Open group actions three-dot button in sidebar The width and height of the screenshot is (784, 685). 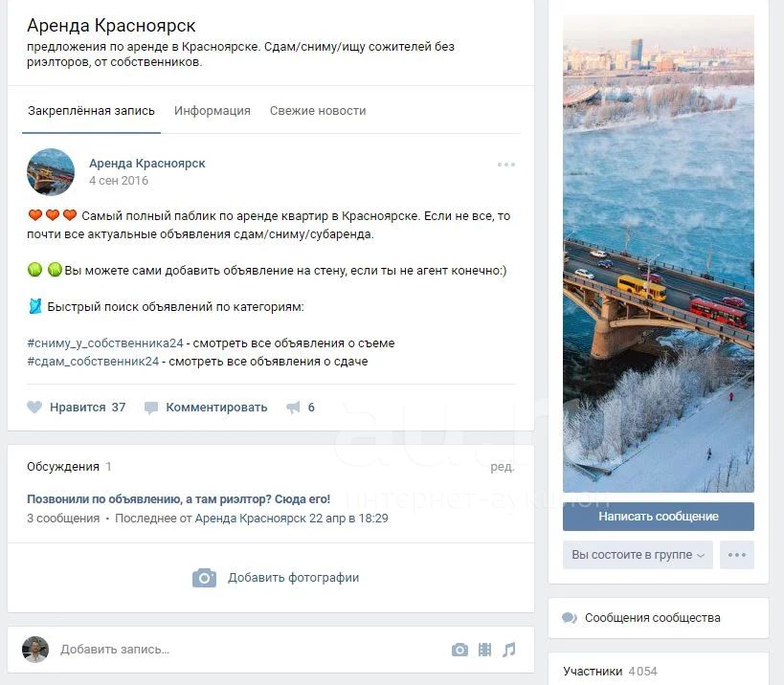(737, 555)
